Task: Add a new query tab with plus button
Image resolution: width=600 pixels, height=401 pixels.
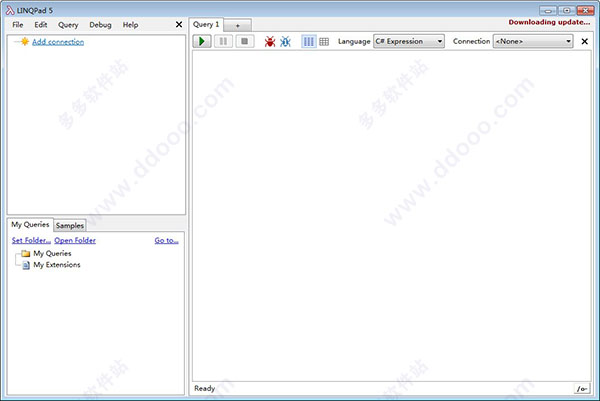Action: [238, 25]
